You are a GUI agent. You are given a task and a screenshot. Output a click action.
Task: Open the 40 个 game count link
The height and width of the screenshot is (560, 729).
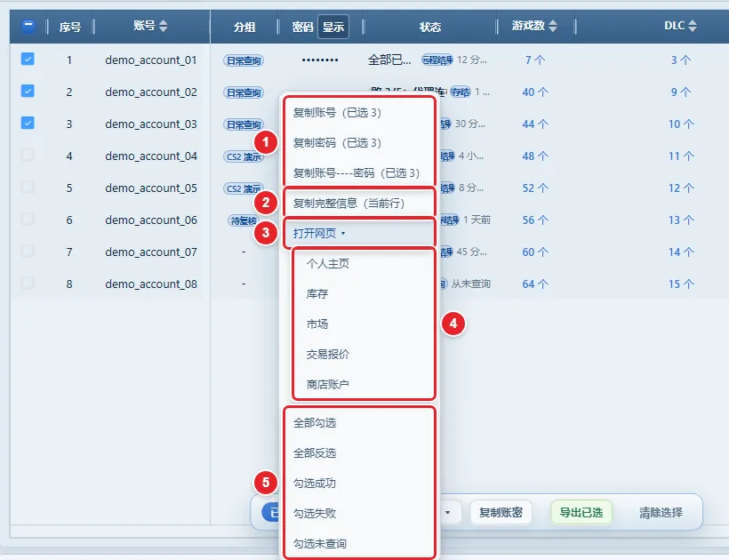pyautogui.click(x=535, y=92)
